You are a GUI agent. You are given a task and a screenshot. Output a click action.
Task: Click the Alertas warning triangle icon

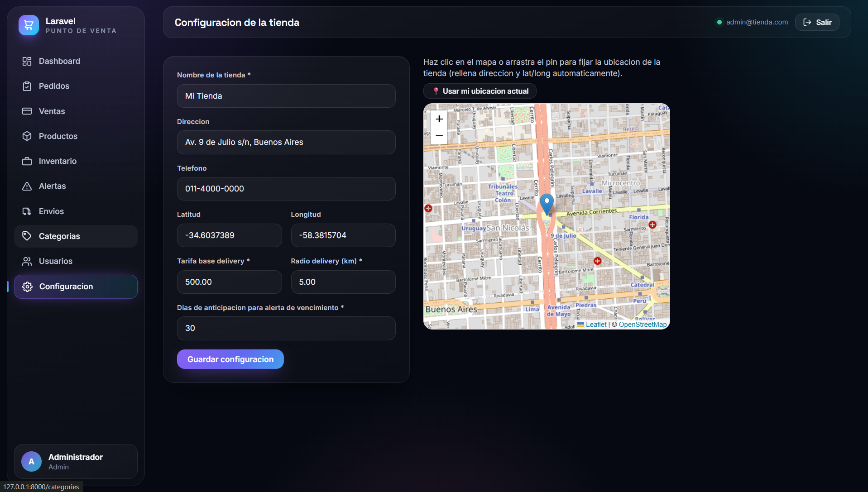(x=27, y=186)
